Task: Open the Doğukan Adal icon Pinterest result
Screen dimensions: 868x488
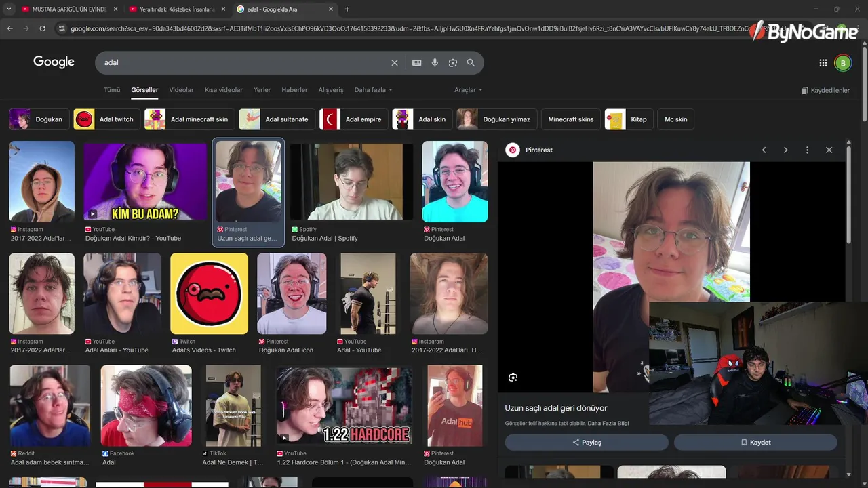Action: coord(292,293)
